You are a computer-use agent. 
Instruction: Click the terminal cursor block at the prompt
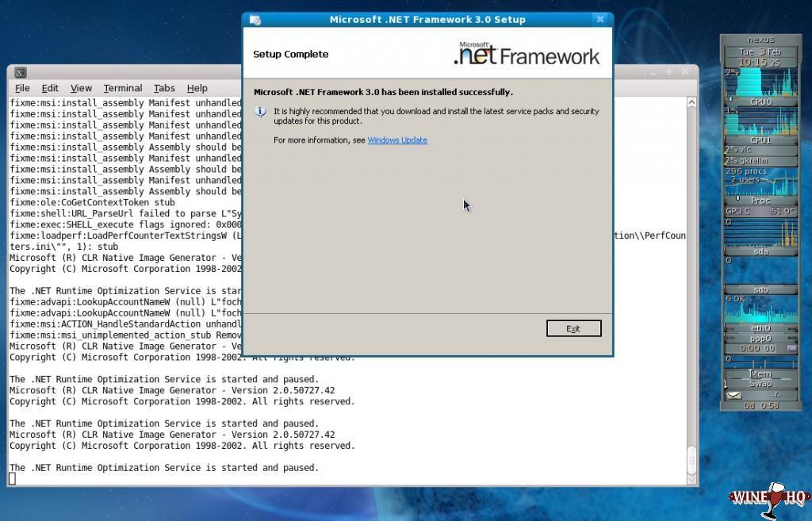point(13,479)
